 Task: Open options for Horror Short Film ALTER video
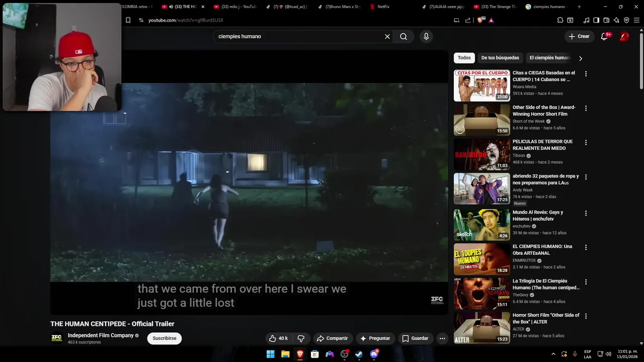pyautogui.click(x=586, y=316)
